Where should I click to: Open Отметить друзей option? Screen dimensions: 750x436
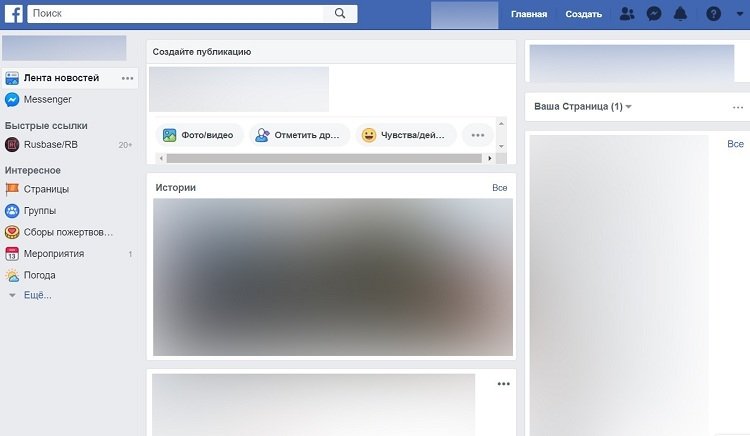(299, 135)
